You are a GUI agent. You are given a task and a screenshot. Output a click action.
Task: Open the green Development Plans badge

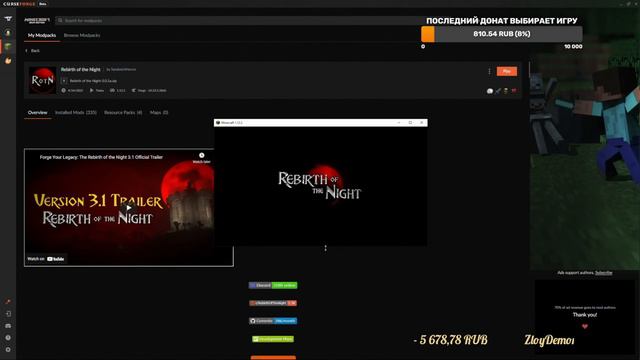(x=273, y=339)
